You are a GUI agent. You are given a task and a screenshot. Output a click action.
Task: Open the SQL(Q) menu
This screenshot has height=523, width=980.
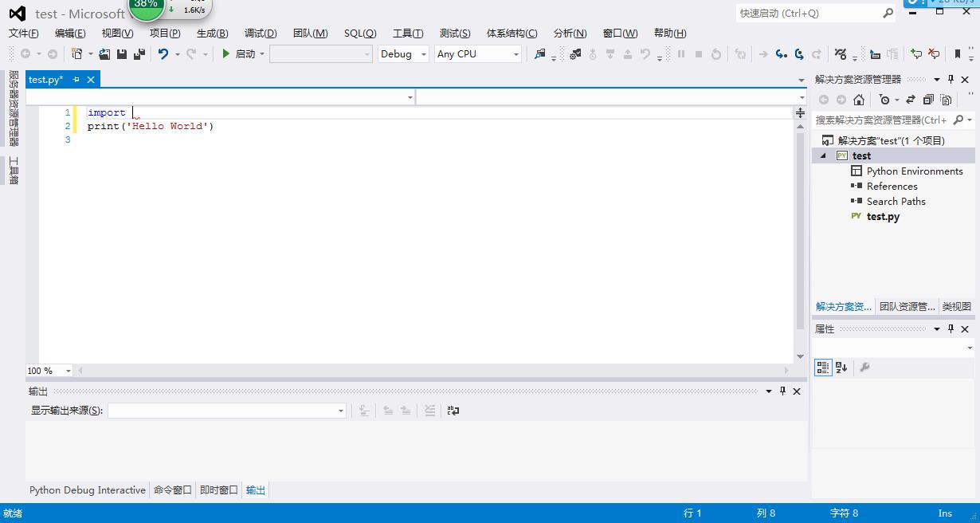[360, 33]
